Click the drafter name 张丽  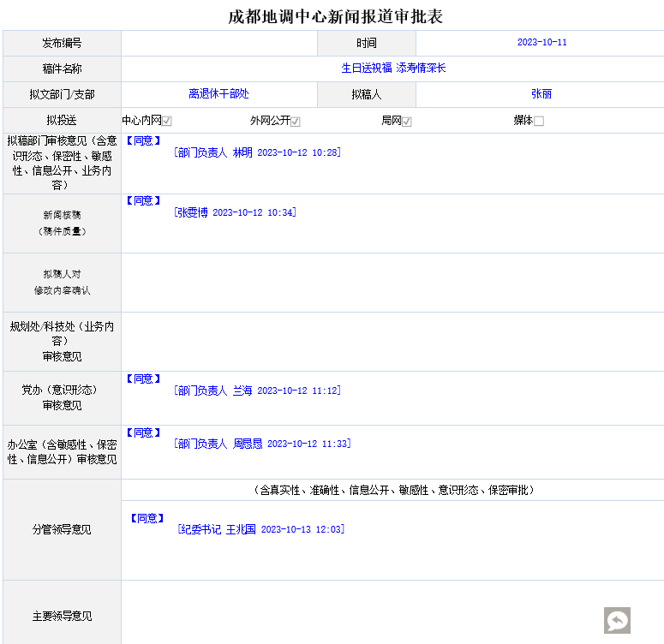[541, 94]
